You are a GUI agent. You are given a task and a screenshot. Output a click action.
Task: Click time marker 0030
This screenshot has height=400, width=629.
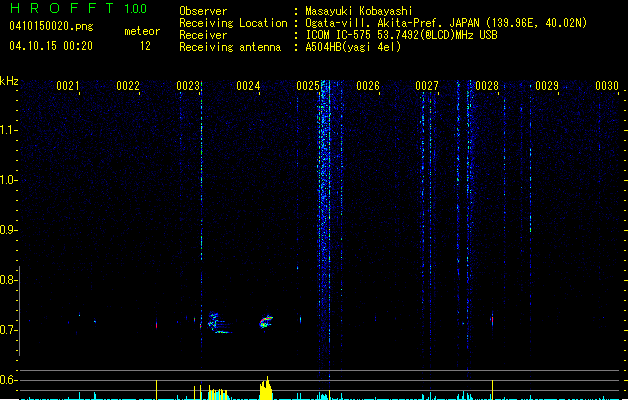point(607,86)
